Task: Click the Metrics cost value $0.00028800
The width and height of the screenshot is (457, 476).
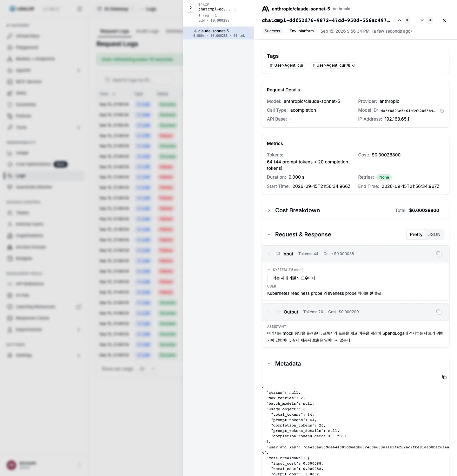Action: coord(386,155)
